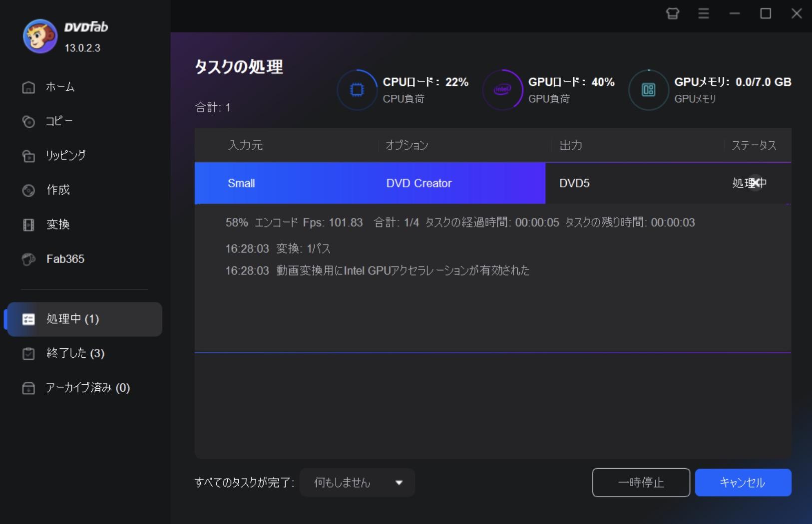Click the CPUロード: 22% readout
812x524 pixels.
click(x=425, y=82)
